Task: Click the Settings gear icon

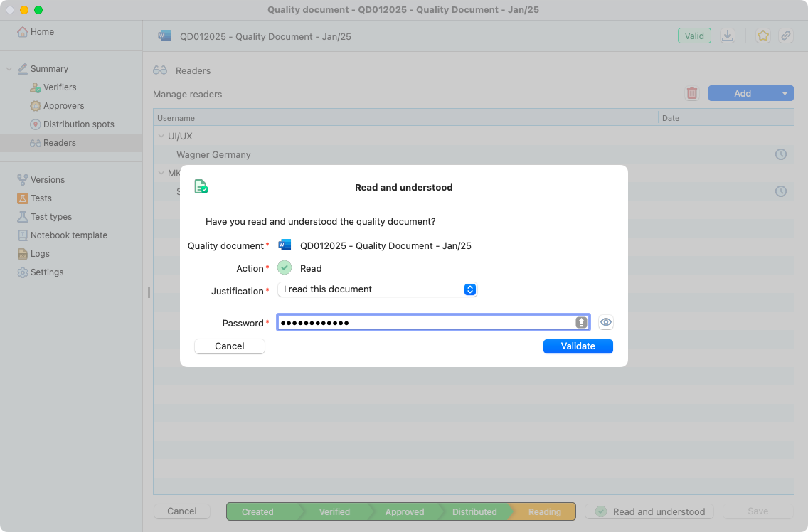Action: 22,272
